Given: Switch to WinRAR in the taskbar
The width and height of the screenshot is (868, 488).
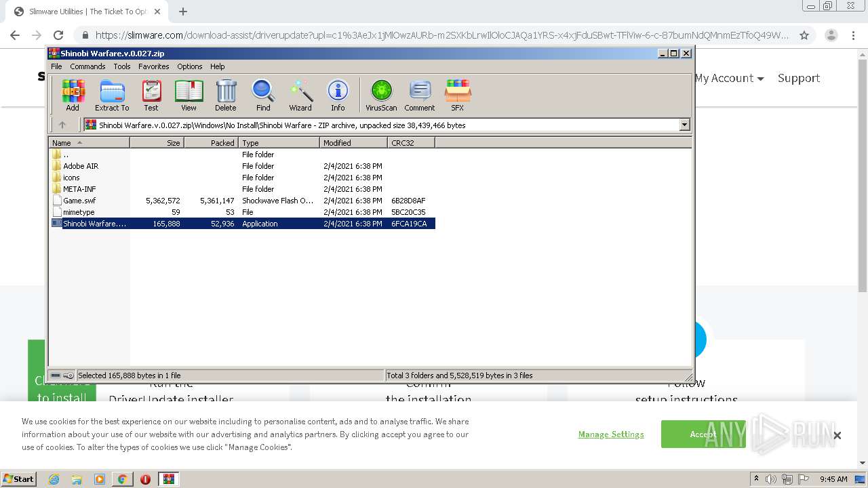Looking at the screenshot, I should (x=169, y=479).
